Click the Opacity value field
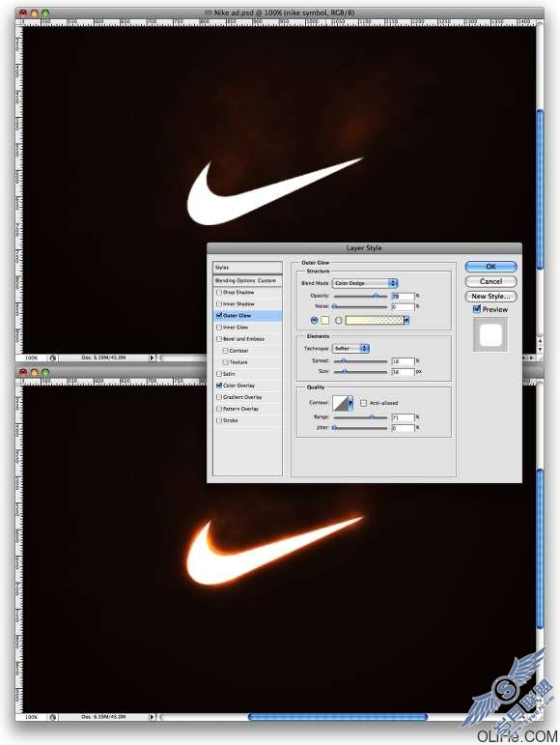Image resolution: width=560 pixels, height=745 pixels. (403, 296)
